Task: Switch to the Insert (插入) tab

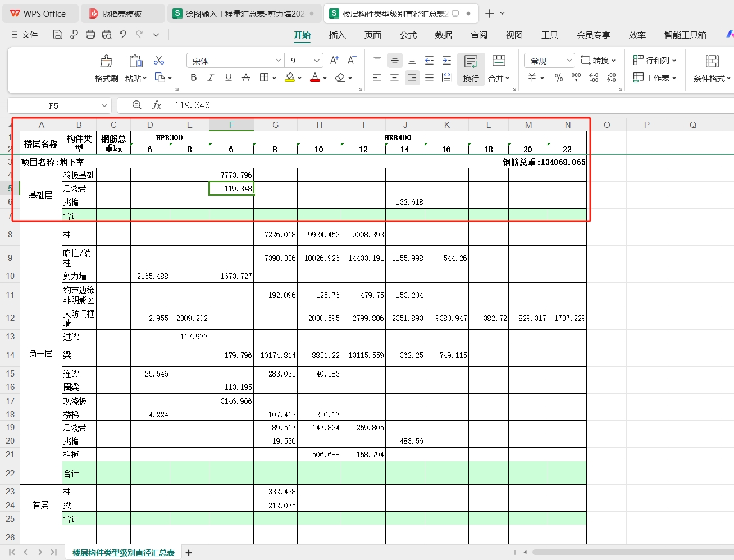Action: (x=337, y=35)
